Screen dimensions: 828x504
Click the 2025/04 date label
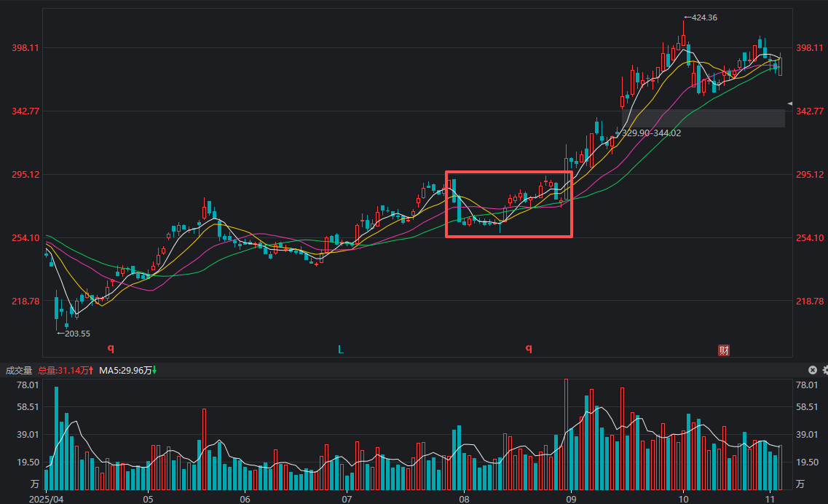click(x=46, y=500)
